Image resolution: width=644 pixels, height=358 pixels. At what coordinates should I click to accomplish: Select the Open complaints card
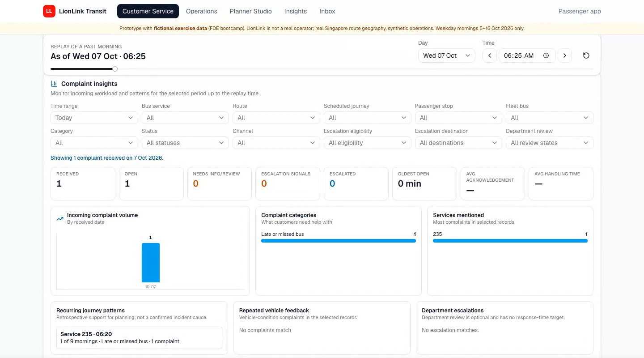(x=151, y=183)
